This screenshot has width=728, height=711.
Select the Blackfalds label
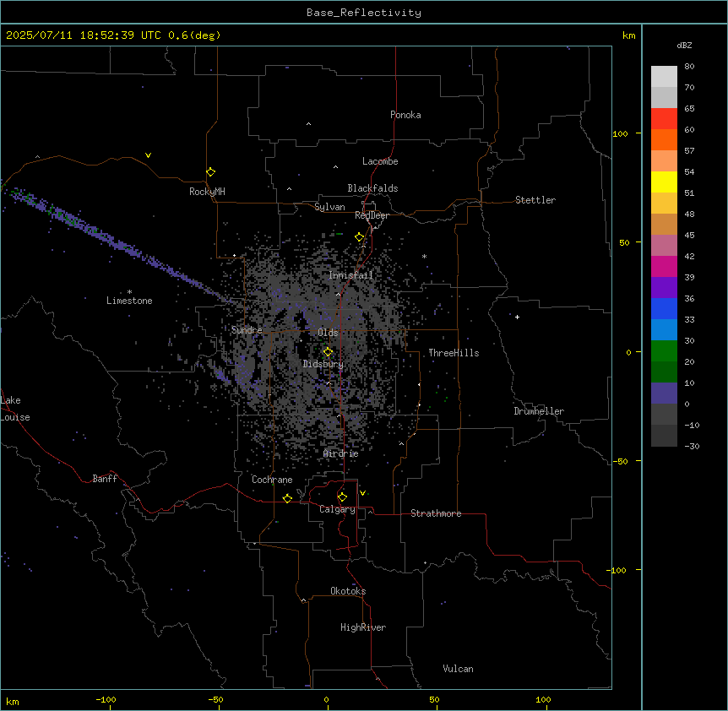click(x=372, y=188)
